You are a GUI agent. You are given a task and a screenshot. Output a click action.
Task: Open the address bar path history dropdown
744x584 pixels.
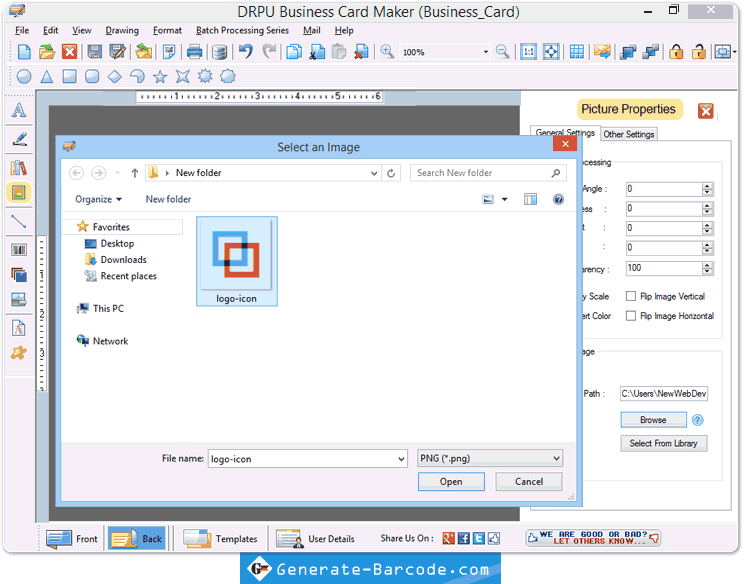pos(374,173)
